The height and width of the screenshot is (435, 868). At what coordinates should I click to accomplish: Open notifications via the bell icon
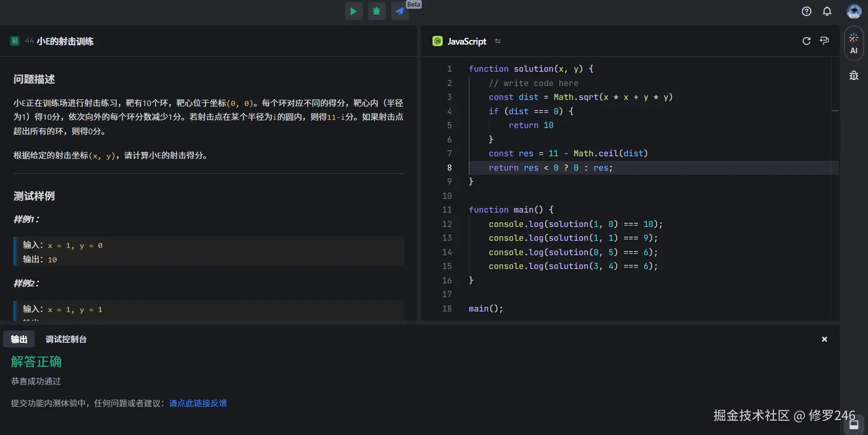tap(827, 11)
